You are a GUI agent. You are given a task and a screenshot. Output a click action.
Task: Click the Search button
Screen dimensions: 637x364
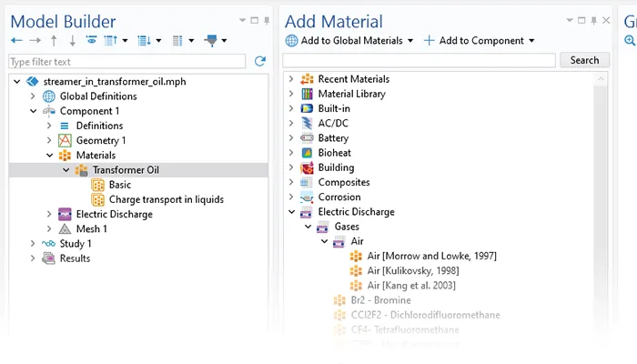(584, 60)
